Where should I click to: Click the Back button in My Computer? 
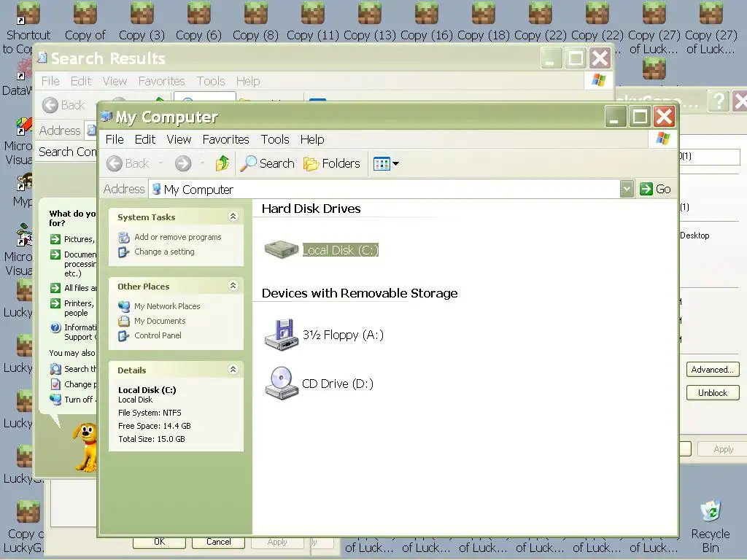(128, 163)
